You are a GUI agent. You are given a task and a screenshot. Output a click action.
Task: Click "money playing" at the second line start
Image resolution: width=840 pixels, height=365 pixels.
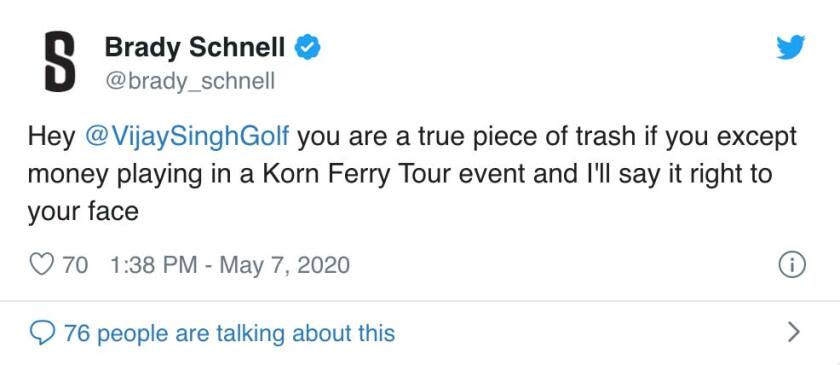[x=106, y=176]
